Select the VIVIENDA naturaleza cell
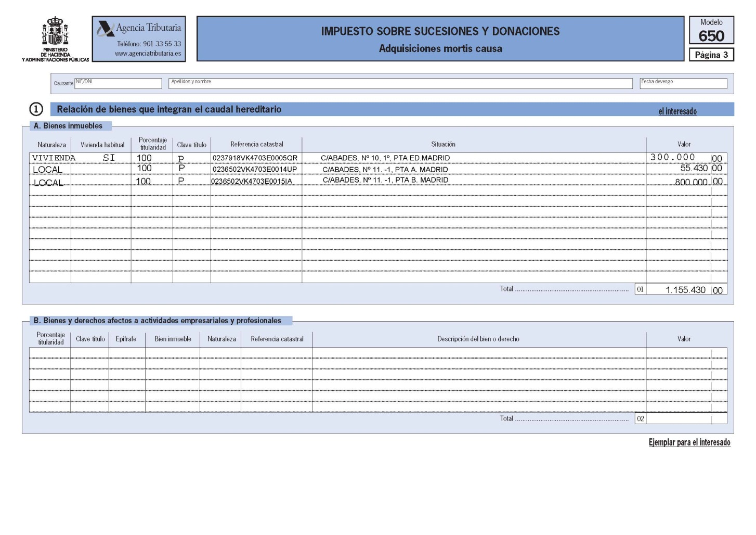Screen dimensions: 756x535 (51, 158)
